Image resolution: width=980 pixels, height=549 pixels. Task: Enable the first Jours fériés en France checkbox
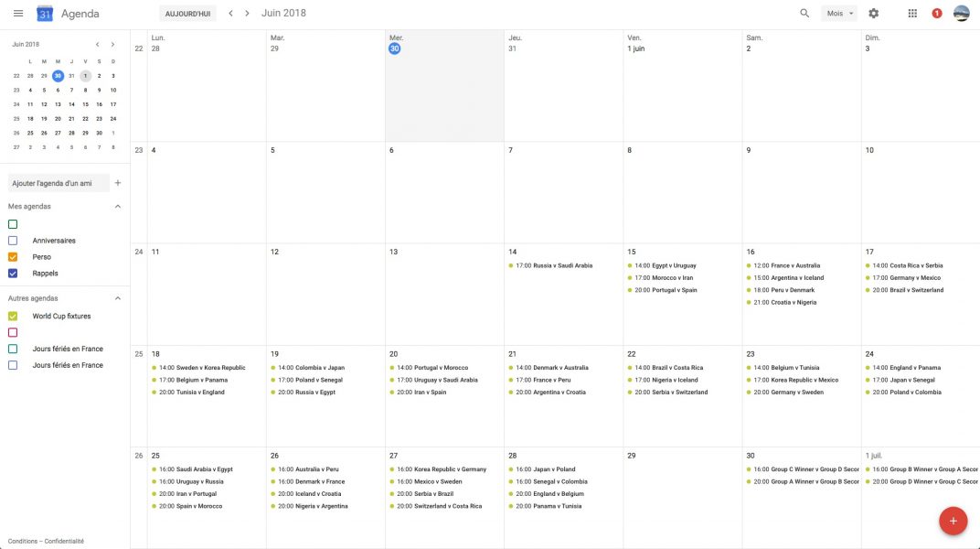point(13,349)
